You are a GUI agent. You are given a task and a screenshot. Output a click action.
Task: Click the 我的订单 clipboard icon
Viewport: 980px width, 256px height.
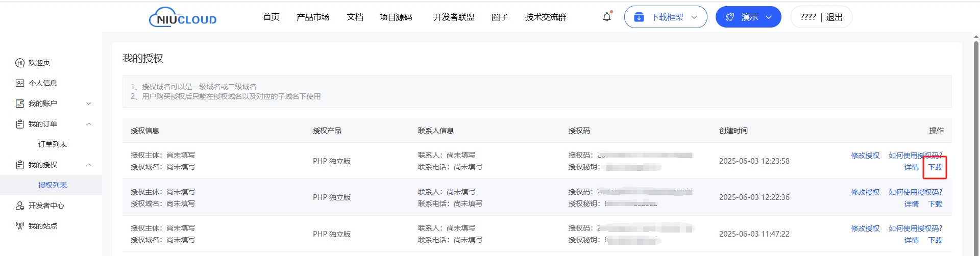pyautogui.click(x=20, y=124)
